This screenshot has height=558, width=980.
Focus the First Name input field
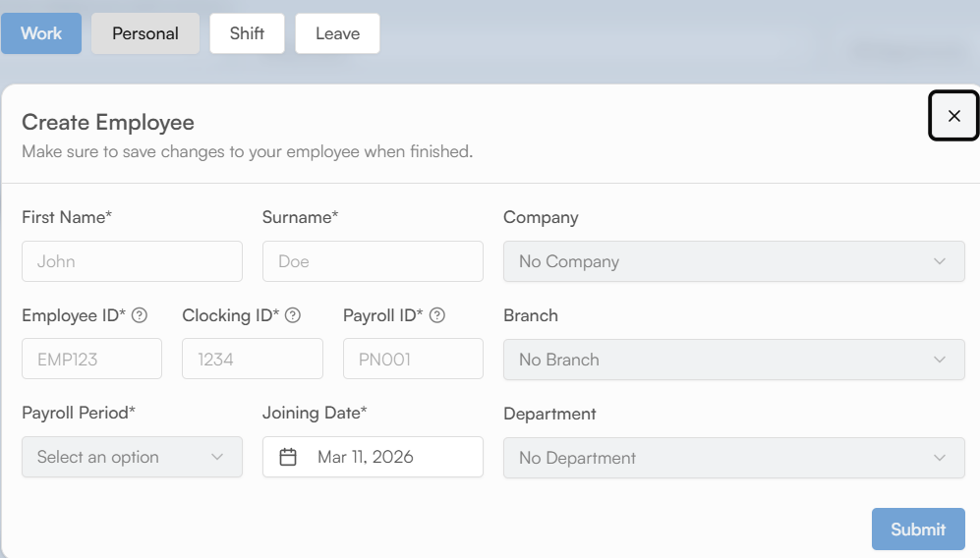pyautogui.click(x=132, y=261)
